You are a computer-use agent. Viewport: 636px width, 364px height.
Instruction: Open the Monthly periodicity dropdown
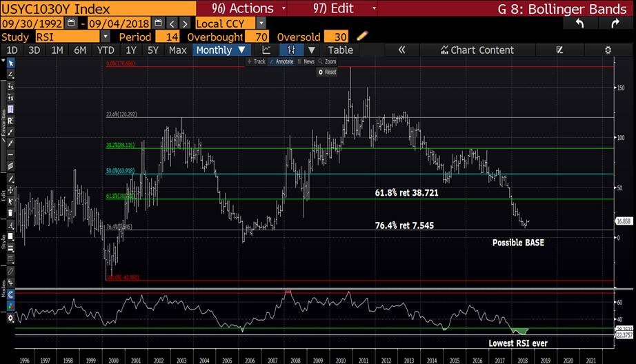pyautogui.click(x=221, y=50)
